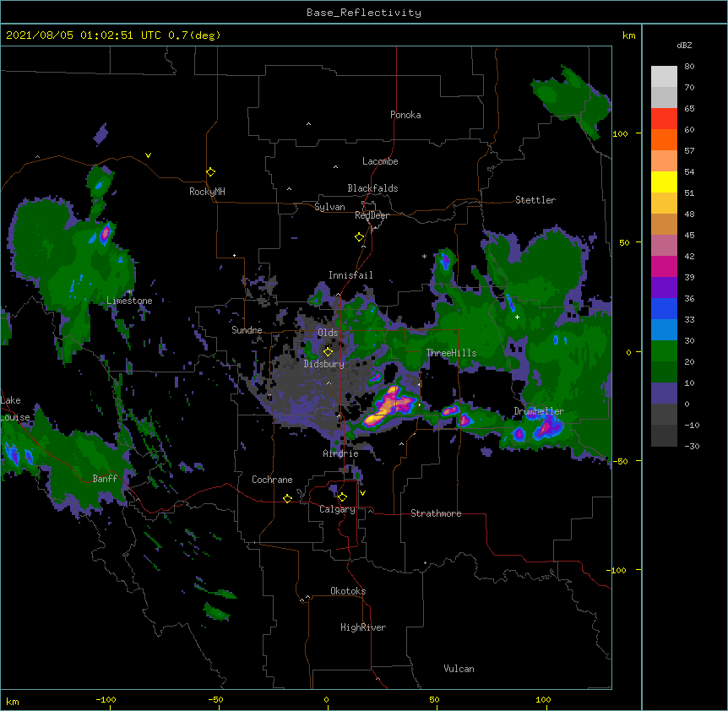Click the -30 value on dBZ legend

pos(692,446)
